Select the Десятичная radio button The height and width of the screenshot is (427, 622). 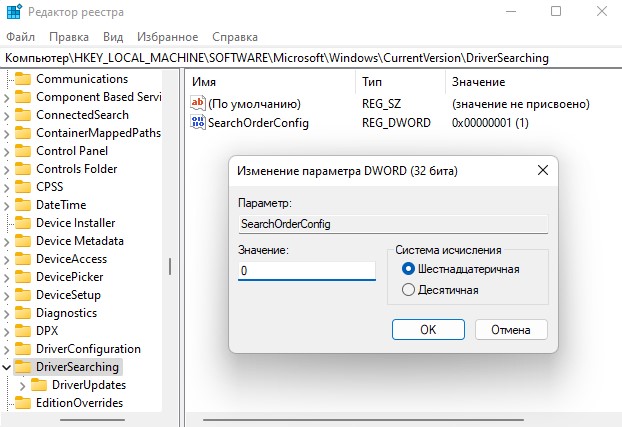(x=408, y=290)
